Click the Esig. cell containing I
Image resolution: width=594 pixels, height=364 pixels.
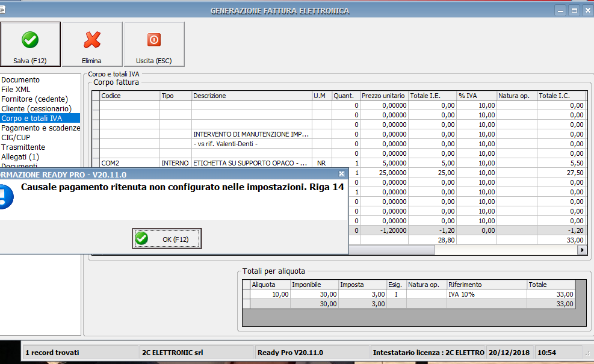click(396, 294)
